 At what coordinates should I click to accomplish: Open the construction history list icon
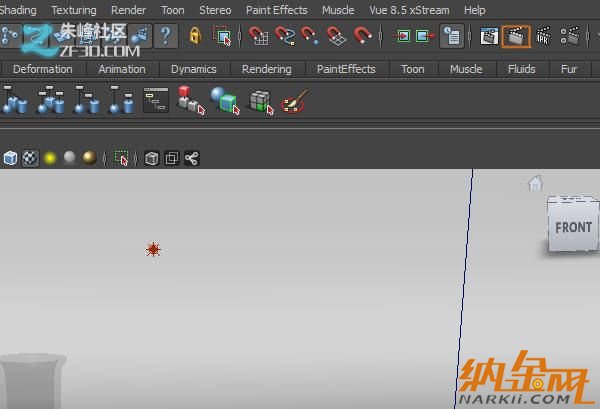click(451, 37)
